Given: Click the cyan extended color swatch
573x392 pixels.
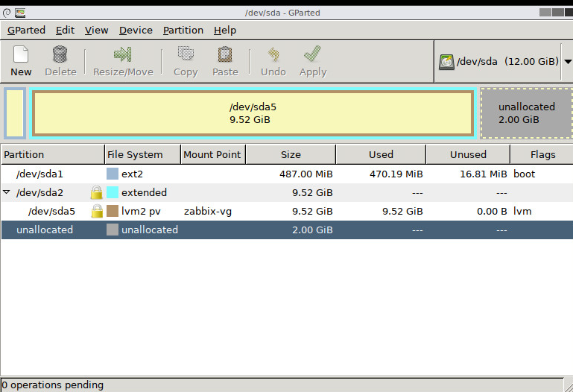Looking at the screenshot, I should pyautogui.click(x=113, y=192).
